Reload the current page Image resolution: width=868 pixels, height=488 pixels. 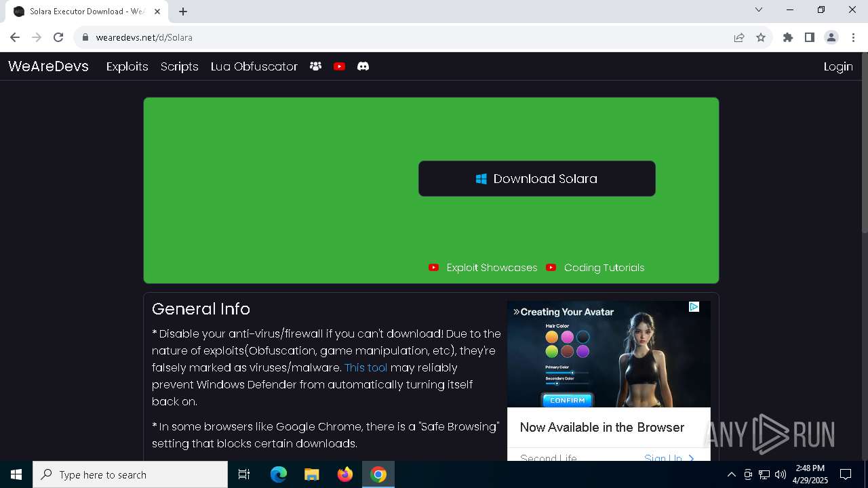point(58,37)
